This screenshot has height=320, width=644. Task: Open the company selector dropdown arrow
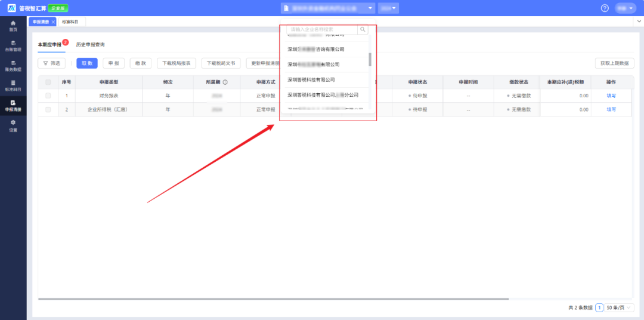coord(370,8)
